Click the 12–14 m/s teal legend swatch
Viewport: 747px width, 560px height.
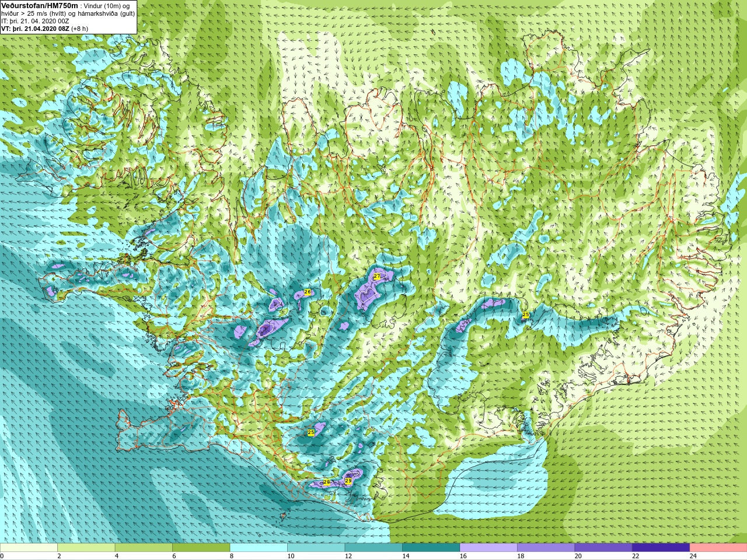(373, 548)
